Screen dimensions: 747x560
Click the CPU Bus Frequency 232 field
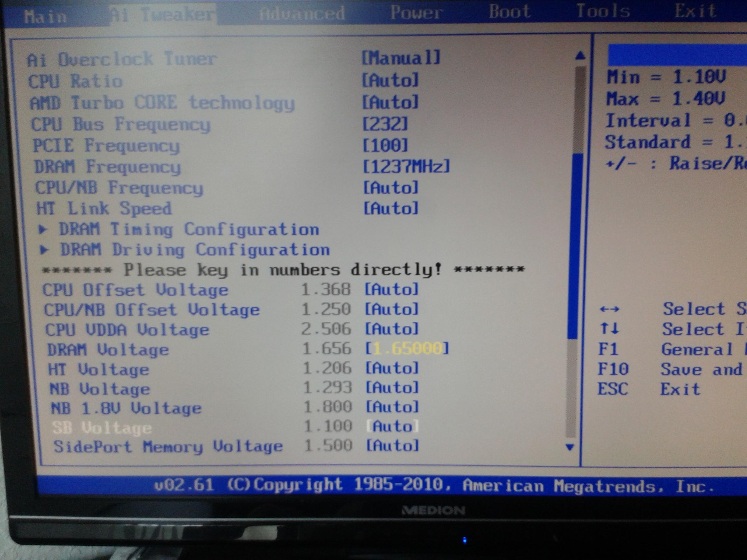tap(385, 124)
